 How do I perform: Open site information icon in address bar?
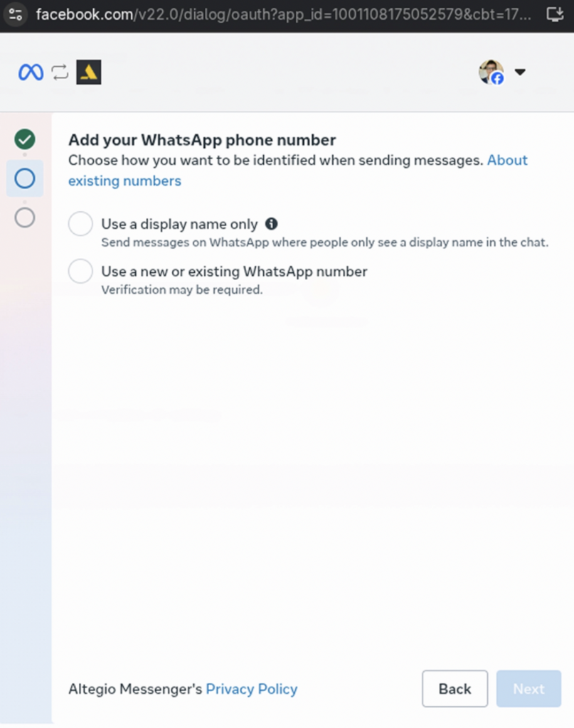click(x=16, y=14)
